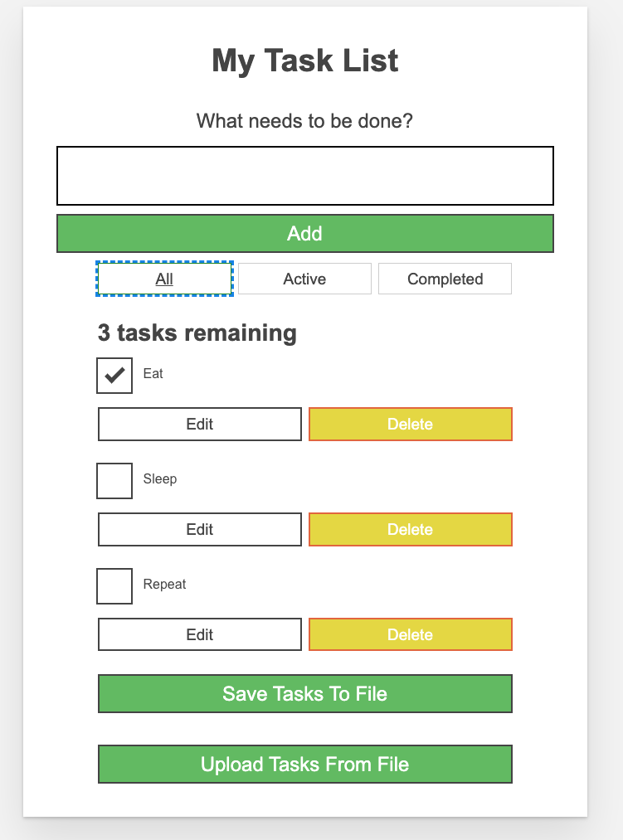Delete the Repeat task
Image resolution: width=623 pixels, height=840 pixels.
[410, 634]
